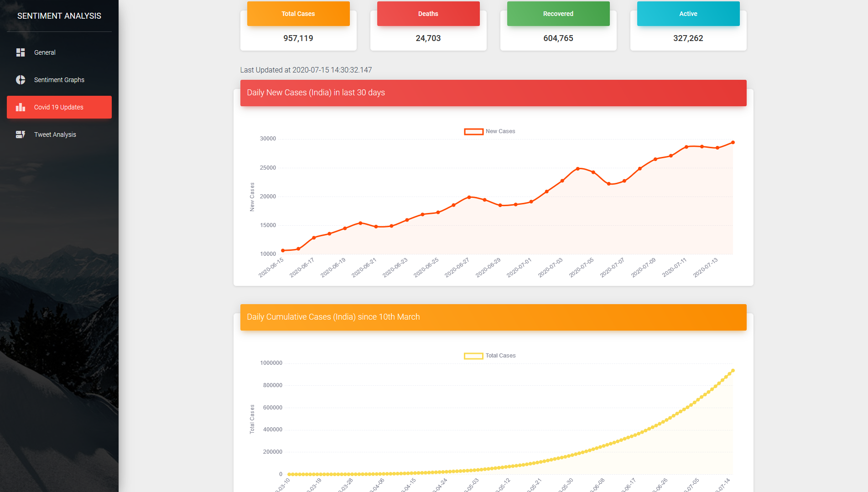
Task: Click the New Cases legend label
Action: click(x=500, y=131)
